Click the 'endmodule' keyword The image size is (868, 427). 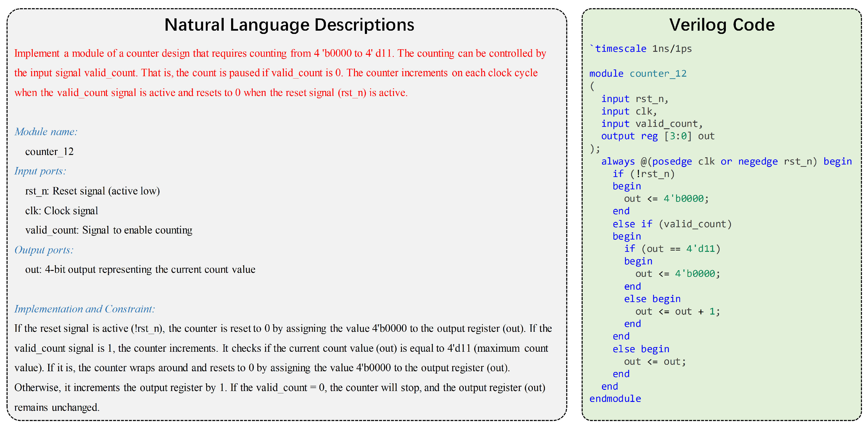[x=615, y=399]
